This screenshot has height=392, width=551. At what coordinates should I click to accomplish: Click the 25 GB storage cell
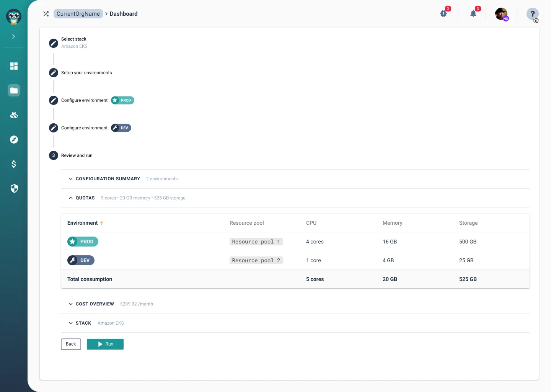click(466, 260)
